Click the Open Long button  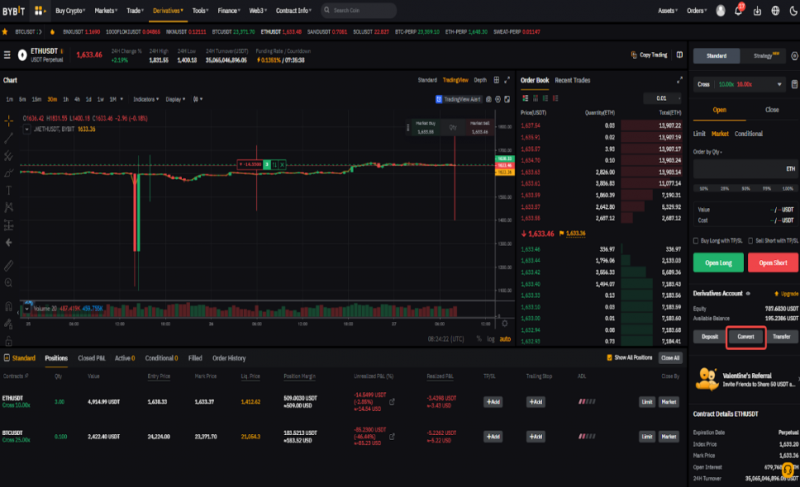718,263
